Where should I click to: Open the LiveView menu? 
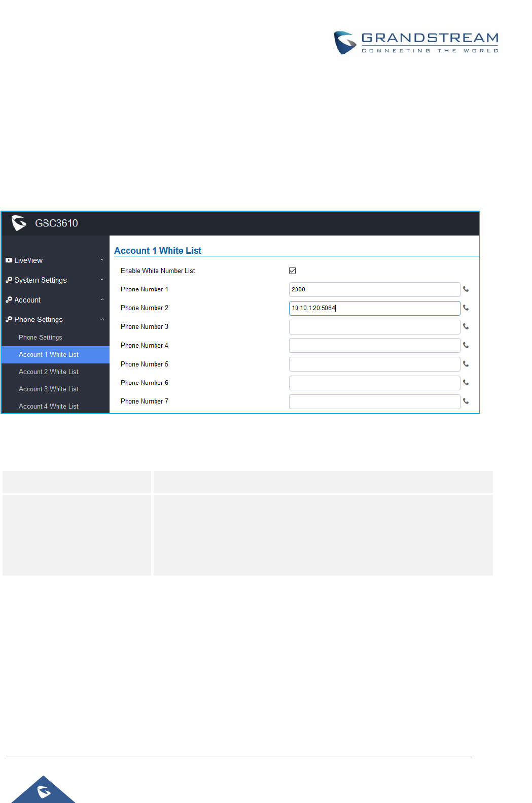(x=55, y=260)
